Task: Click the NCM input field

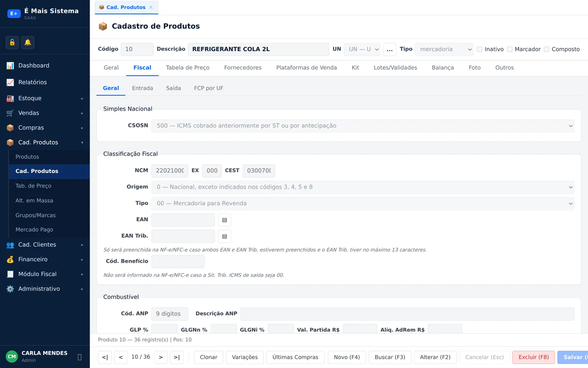Action: pyautogui.click(x=170, y=171)
